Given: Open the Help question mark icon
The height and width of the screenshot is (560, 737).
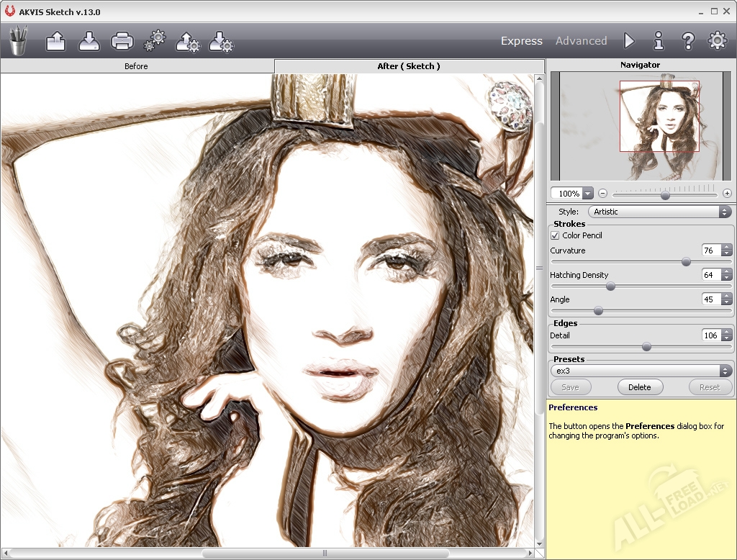Looking at the screenshot, I should (x=688, y=41).
